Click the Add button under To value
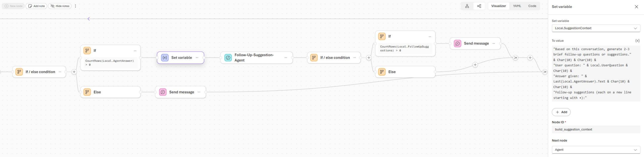 [x=561, y=112]
